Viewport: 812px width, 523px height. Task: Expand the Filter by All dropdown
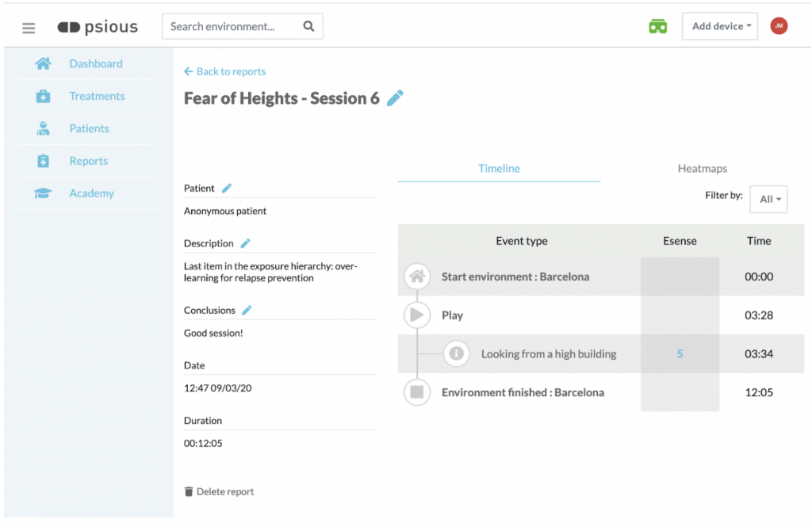(768, 199)
